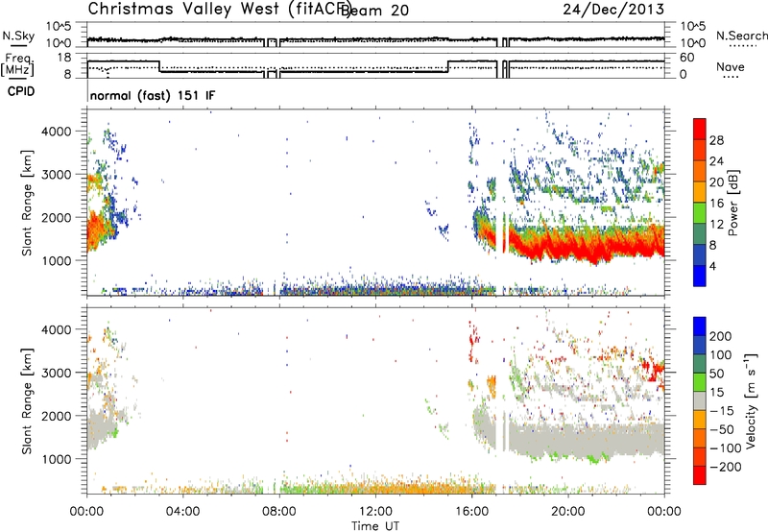Screen dimensions: 768x532
Task: Select the 'Beam 20' heading text
Action: point(374,11)
